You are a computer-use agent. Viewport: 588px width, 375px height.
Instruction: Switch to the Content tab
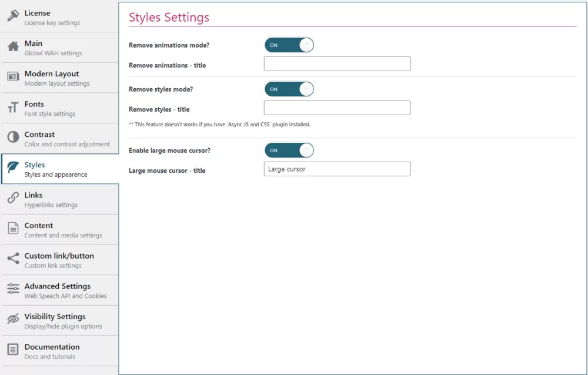tap(59, 229)
